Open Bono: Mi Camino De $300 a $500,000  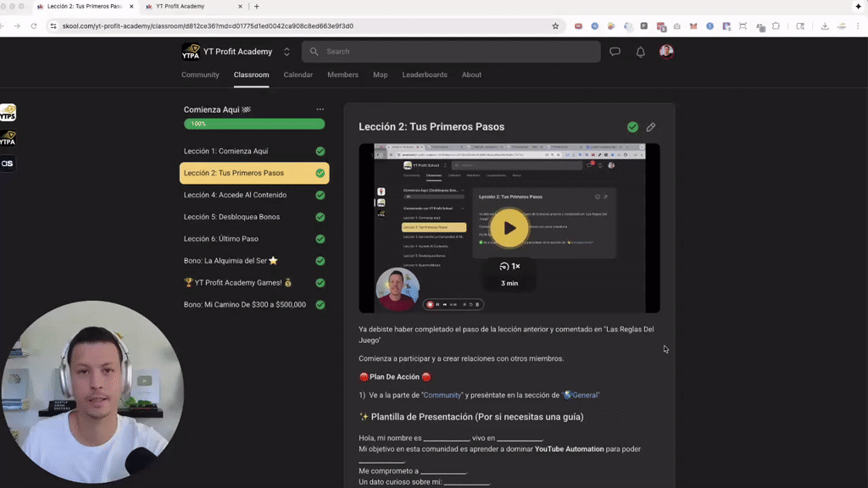click(254, 305)
